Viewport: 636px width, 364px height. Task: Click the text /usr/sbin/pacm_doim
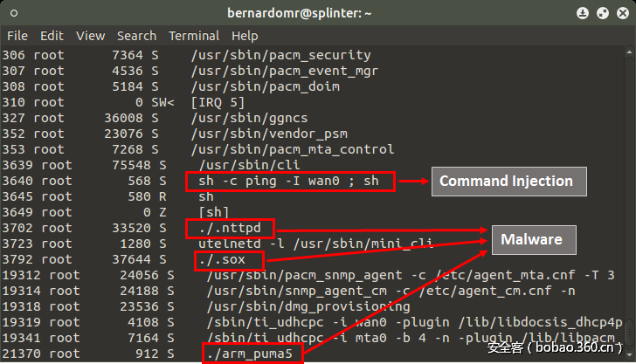[x=266, y=86]
